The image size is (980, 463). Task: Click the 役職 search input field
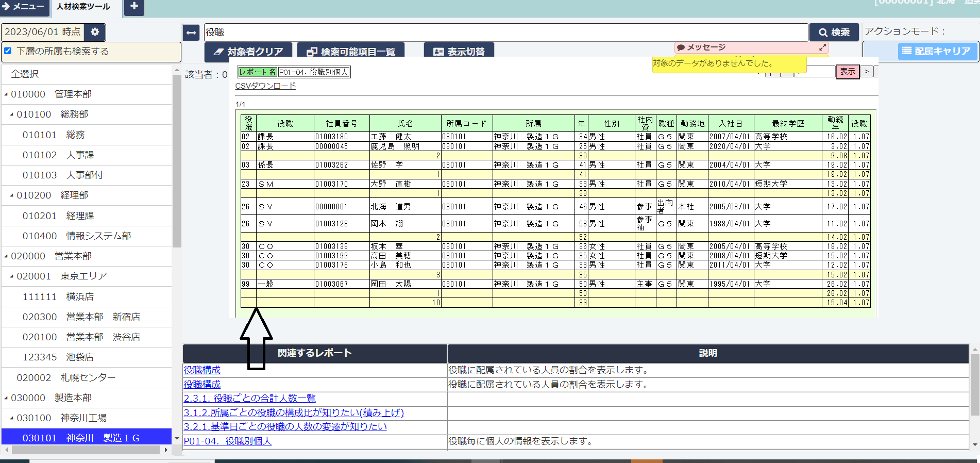tap(505, 32)
